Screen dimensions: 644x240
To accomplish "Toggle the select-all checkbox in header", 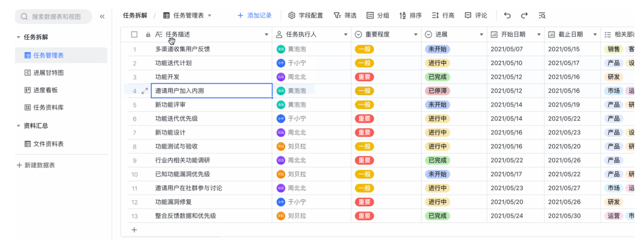I will click(134, 35).
